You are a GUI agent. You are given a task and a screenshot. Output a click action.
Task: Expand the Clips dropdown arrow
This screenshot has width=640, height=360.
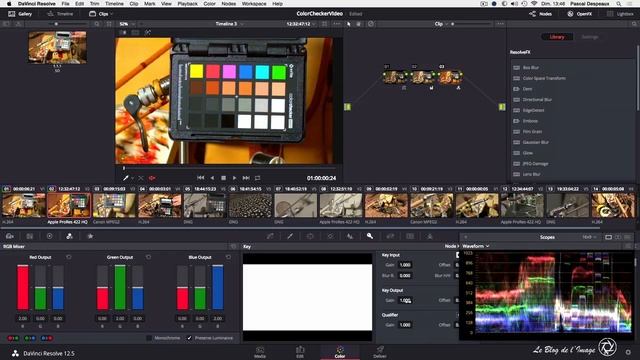[x=111, y=14]
